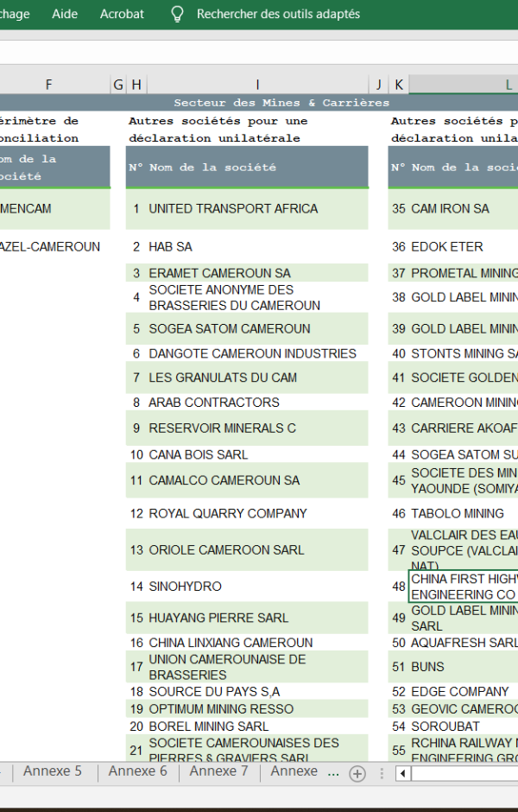
Task: Select column K header
Action: pos(399,85)
